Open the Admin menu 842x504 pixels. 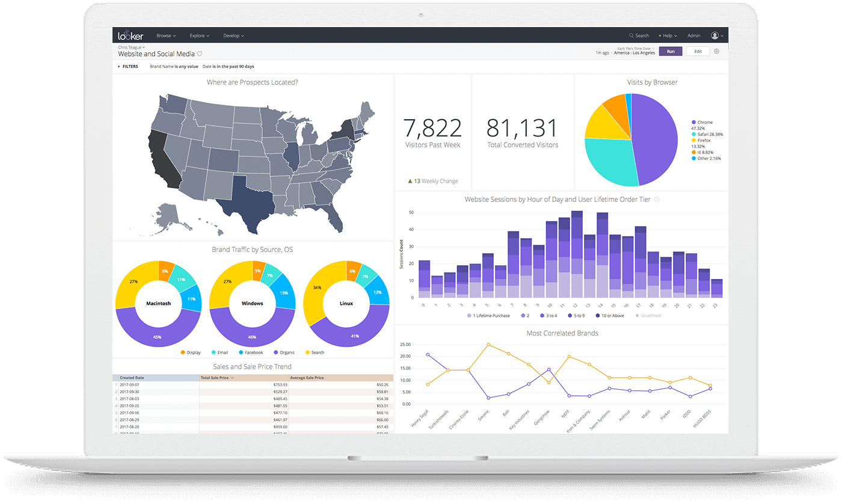[x=694, y=36]
